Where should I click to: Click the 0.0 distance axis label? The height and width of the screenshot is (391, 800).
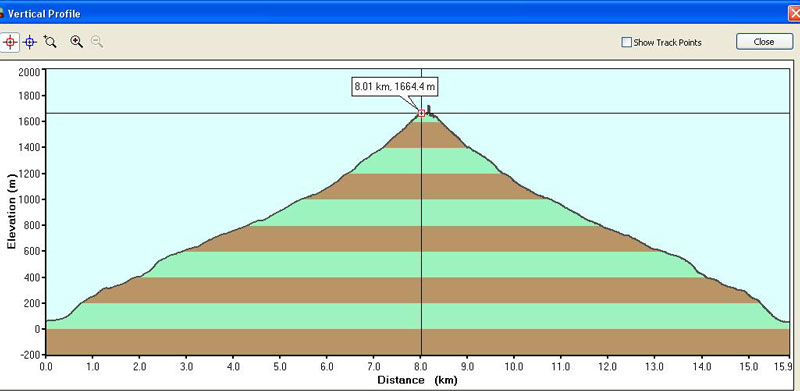(46, 366)
